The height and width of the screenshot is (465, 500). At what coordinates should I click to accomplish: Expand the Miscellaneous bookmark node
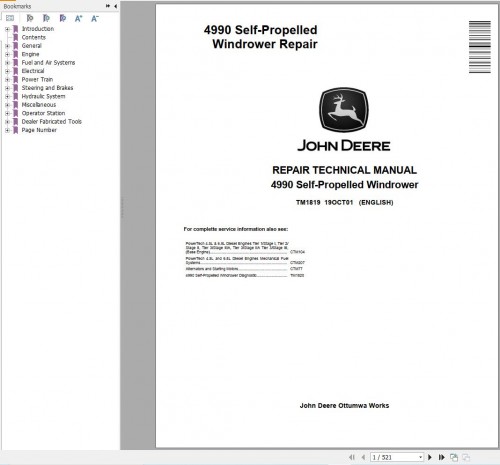(x=7, y=105)
